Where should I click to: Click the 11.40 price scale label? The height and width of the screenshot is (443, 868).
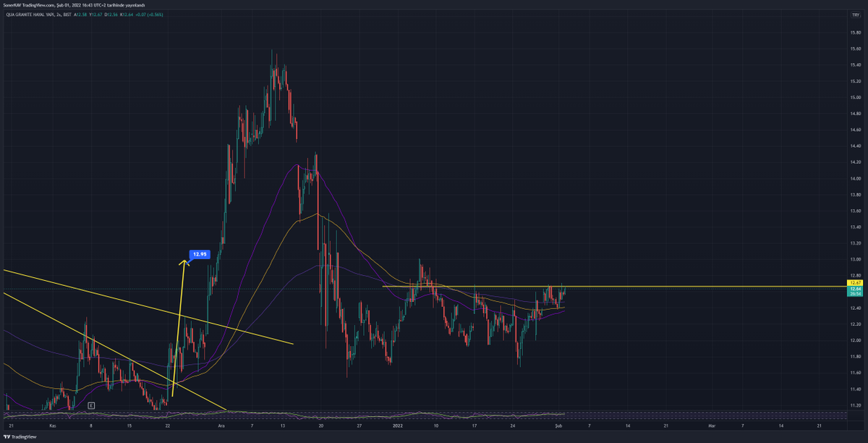click(x=855, y=389)
